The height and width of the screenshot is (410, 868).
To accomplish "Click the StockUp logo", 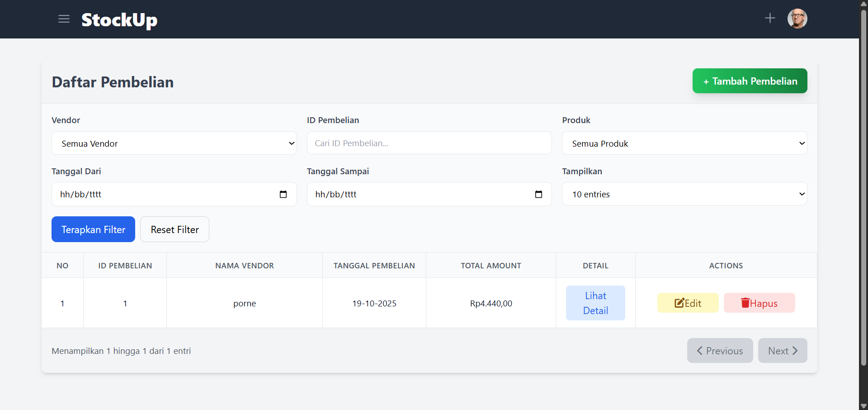I will pos(119,19).
